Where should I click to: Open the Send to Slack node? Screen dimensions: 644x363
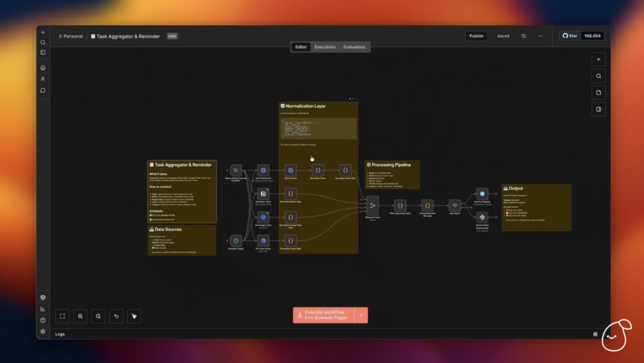pos(482,217)
